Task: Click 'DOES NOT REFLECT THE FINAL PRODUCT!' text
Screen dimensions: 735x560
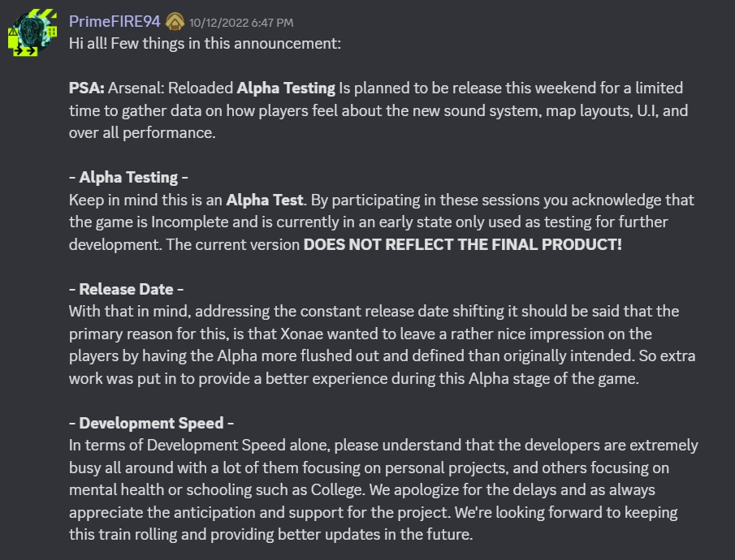Action: (x=462, y=244)
